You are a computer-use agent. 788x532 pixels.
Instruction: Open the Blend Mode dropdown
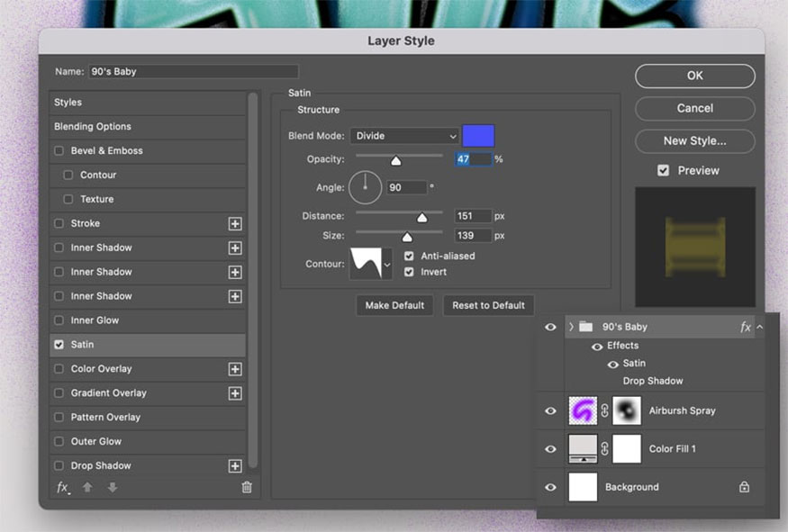404,136
